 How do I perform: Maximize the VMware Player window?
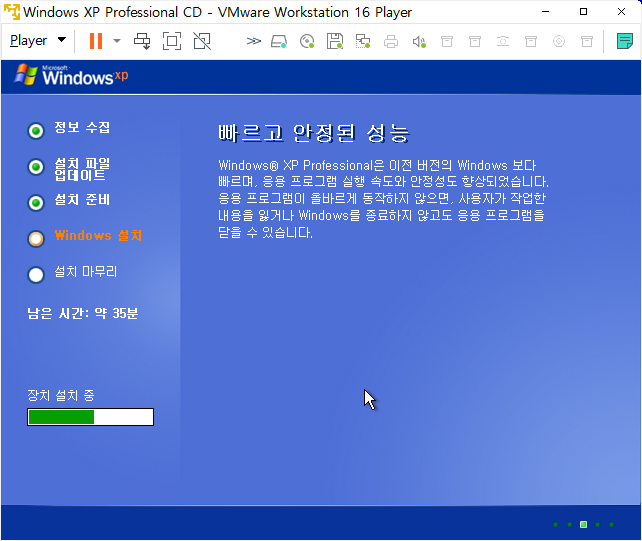point(583,11)
